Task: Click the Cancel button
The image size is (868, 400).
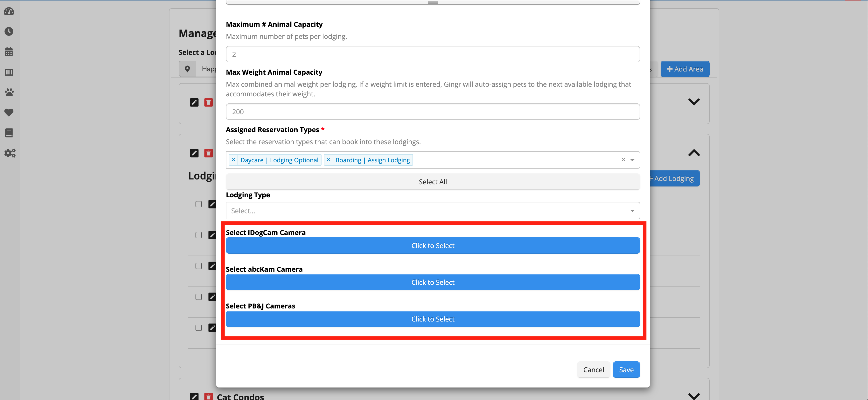Action: [x=593, y=370]
